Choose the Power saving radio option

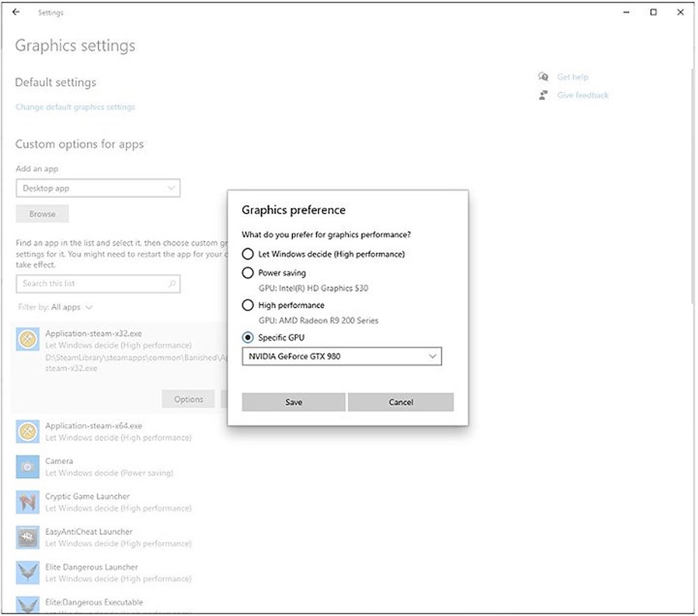click(x=248, y=273)
